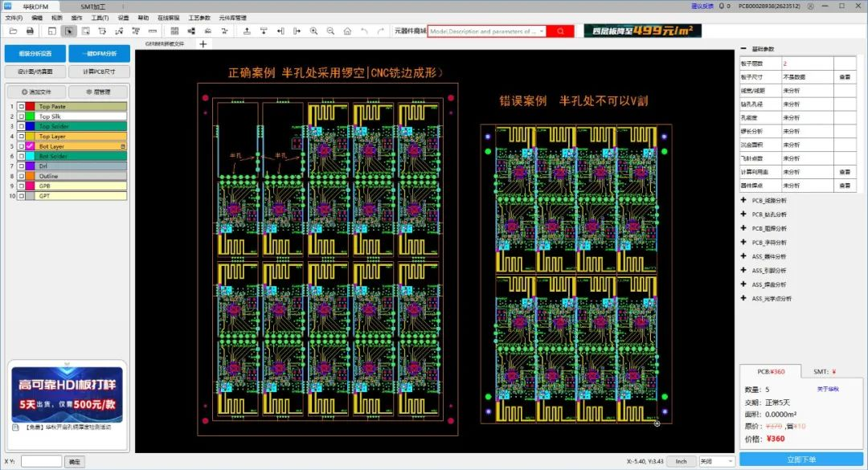Enable the Outline layer checkbox

tap(21, 176)
